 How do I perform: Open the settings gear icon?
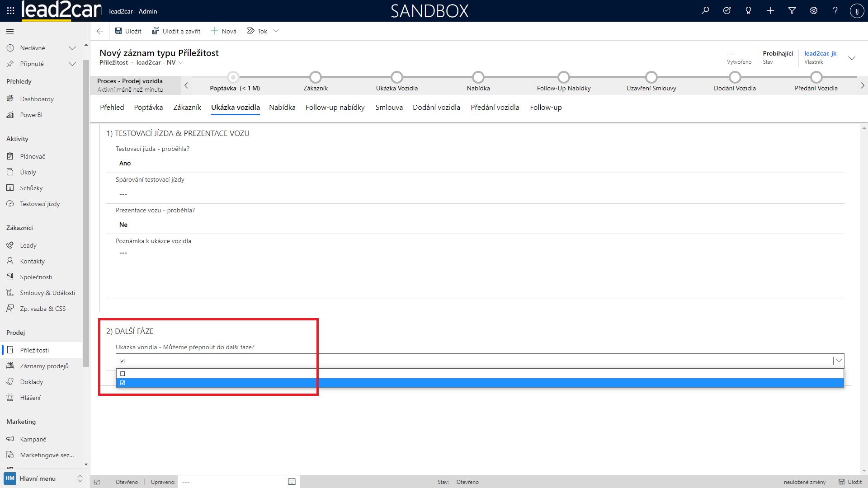pyautogui.click(x=814, y=10)
